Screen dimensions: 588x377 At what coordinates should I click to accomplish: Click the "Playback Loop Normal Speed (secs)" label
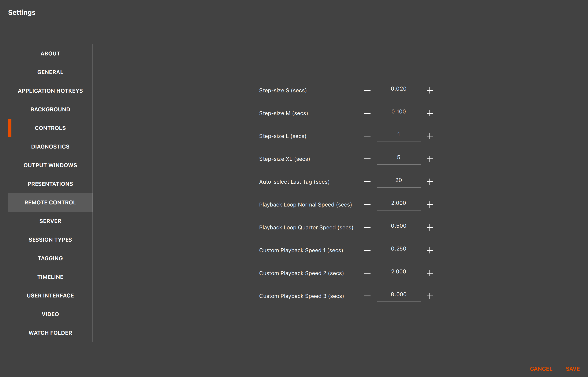pos(305,205)
